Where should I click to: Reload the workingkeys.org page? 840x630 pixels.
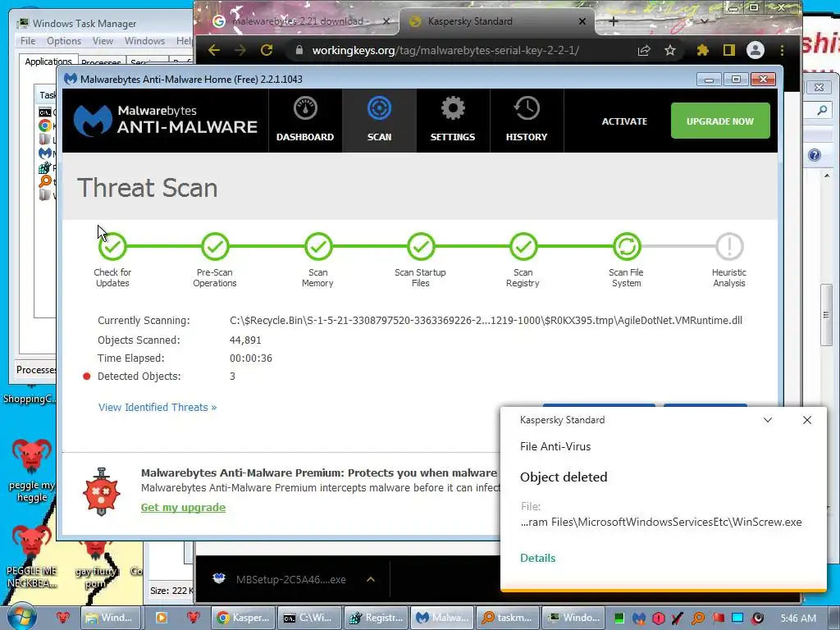[x=267, y=50]
